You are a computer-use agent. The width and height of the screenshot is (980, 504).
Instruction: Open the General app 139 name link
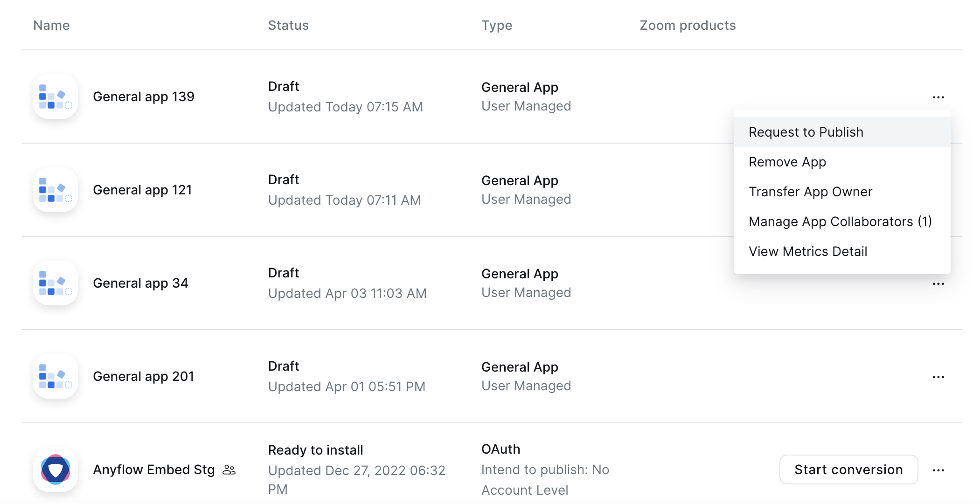[143, 97]
